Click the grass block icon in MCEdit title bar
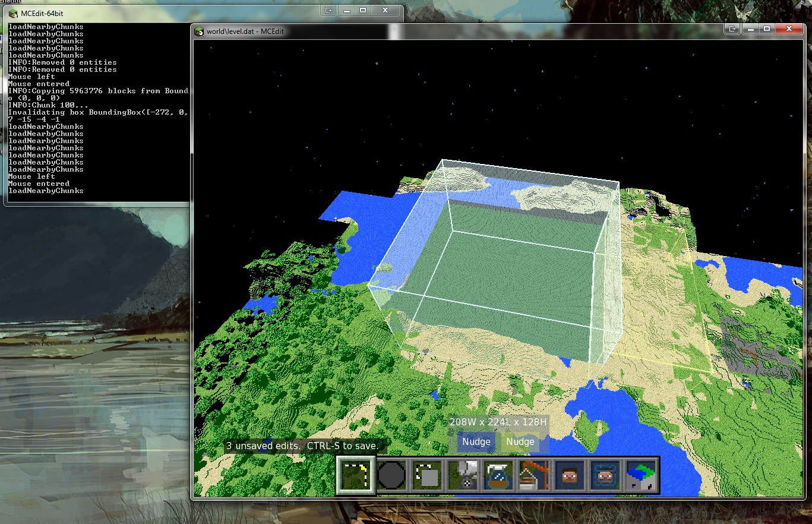The width and height of the screenshot is (812, 524). 200,31
